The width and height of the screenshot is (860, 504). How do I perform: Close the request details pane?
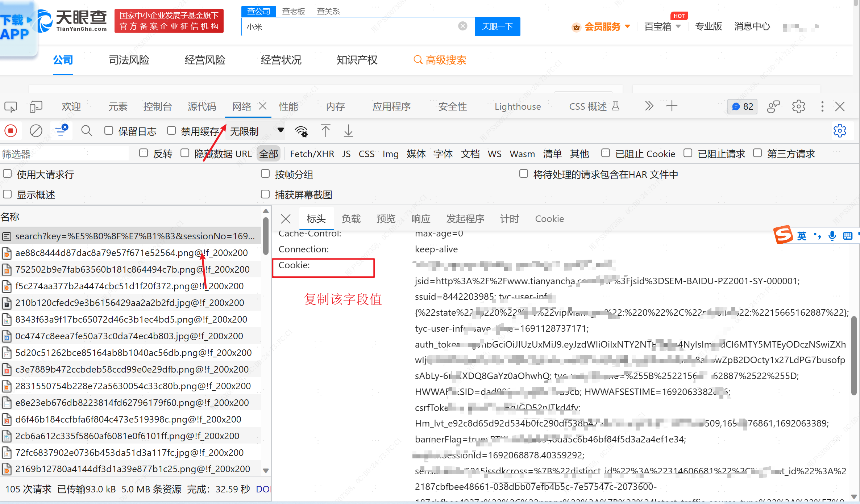point(286,219)
